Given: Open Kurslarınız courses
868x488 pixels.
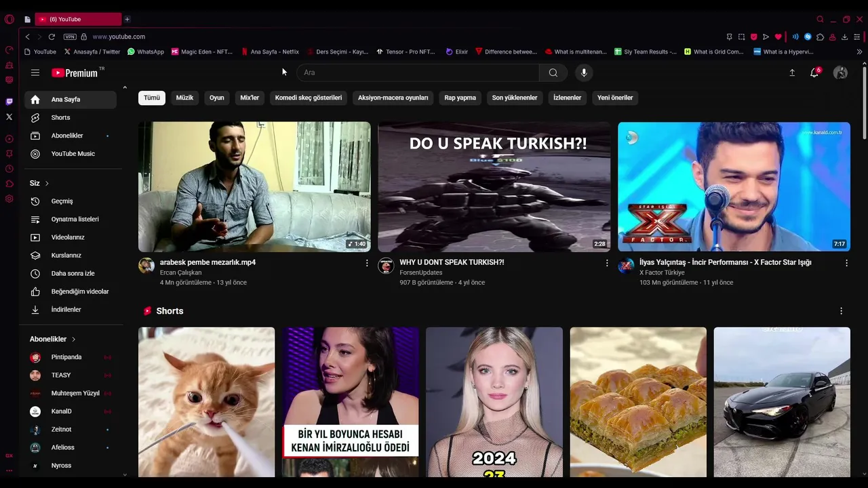Looking at the screenshot, I should [x=71, y=256].
